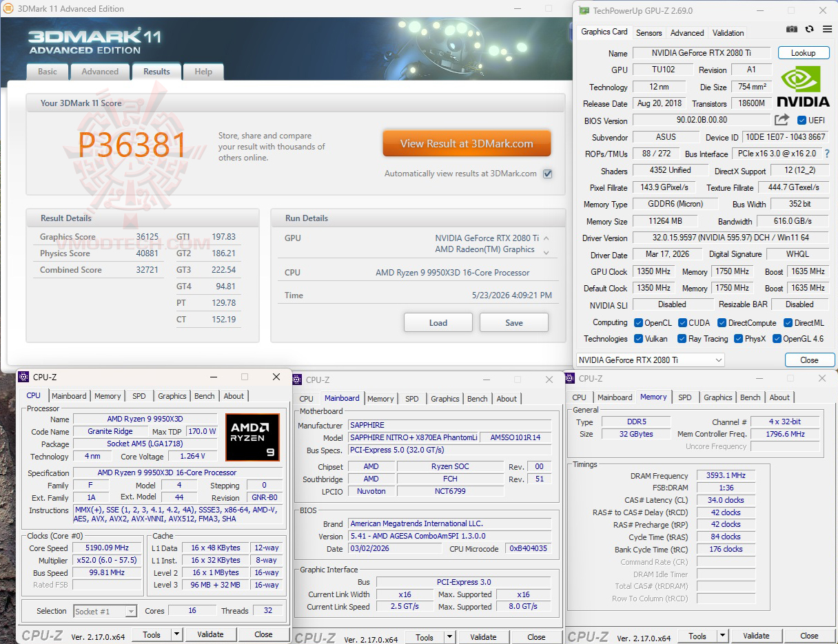Open the Advanced tab in GPU-Z
Image resolution: width=838 pixels, height=644 pixels.
point(687,33)
